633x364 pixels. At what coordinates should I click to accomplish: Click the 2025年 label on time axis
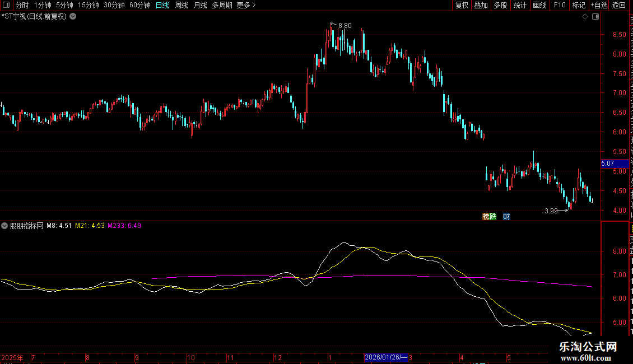[12, 358]
